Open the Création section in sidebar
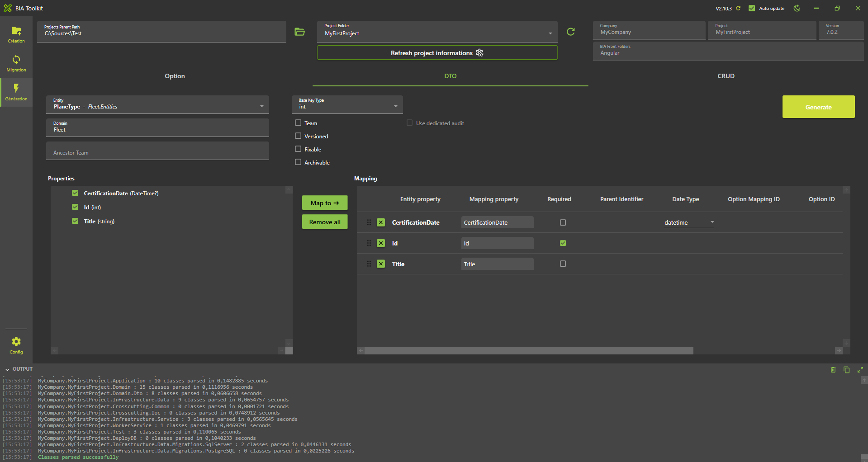This screenshot has height=462, width=868. 16,34
